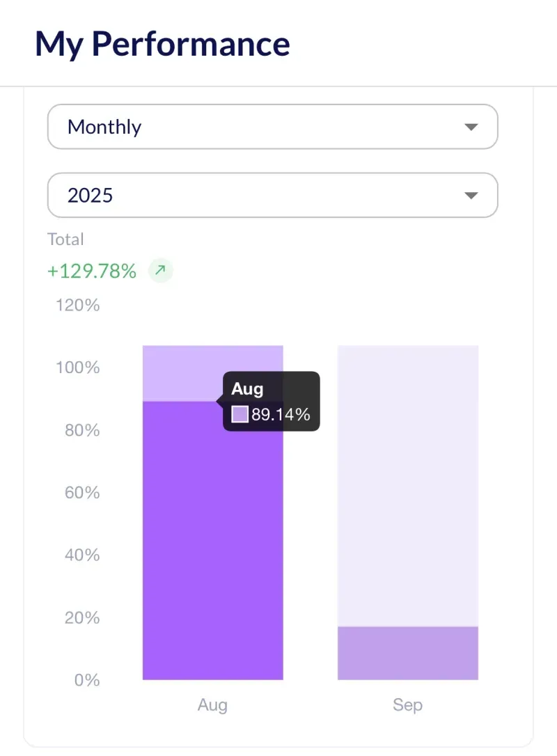Click the 120% y-axis label
The height and width of the screenshot is (756, 557).
[x=77, y=305]
